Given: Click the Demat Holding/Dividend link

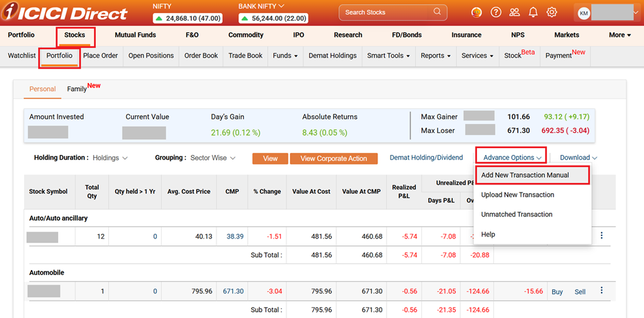Looking at the screenshot, I should [426, 158].
